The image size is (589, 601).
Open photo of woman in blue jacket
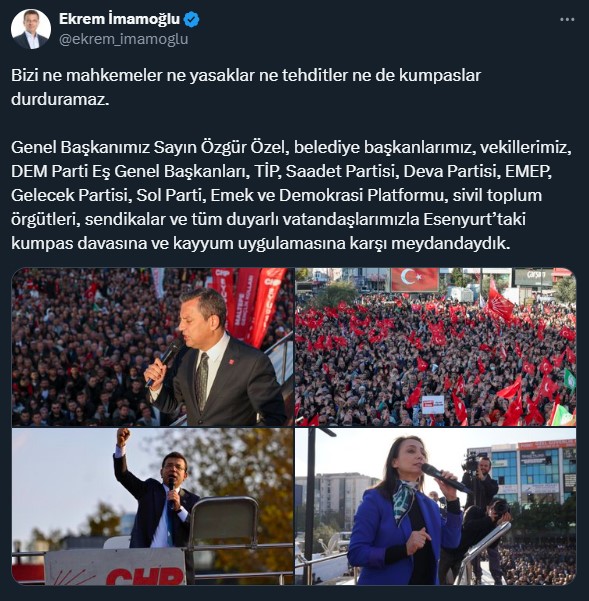coord(435,506)
